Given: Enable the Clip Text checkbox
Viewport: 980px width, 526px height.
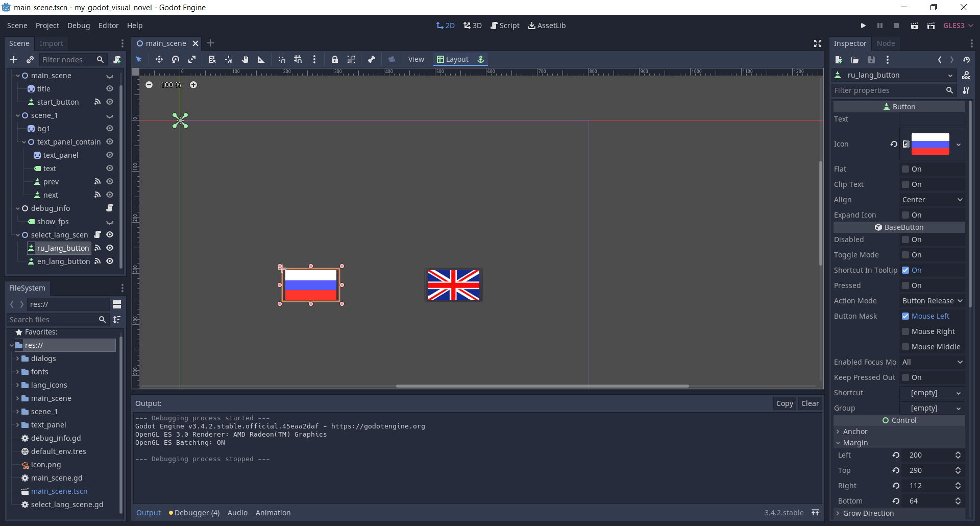Looking at the screenshot, I should [905, 184].
